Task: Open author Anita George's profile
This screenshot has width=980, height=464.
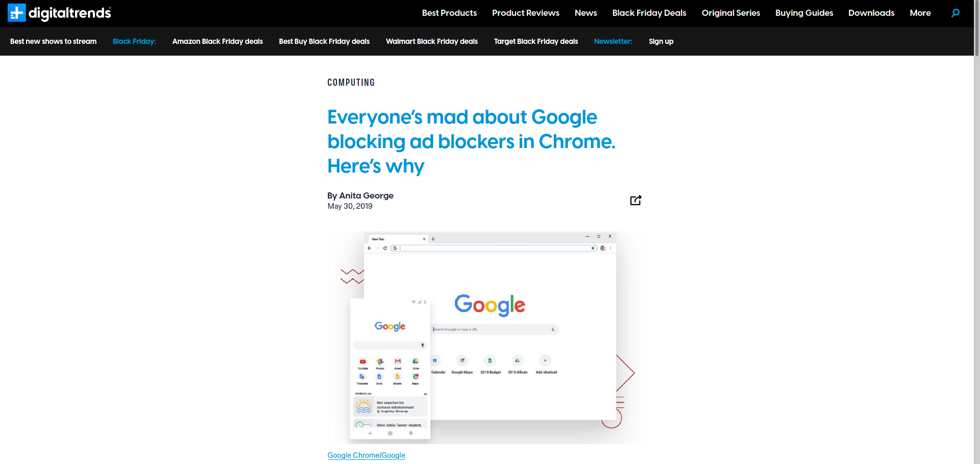Action: (x=366, y=196)
